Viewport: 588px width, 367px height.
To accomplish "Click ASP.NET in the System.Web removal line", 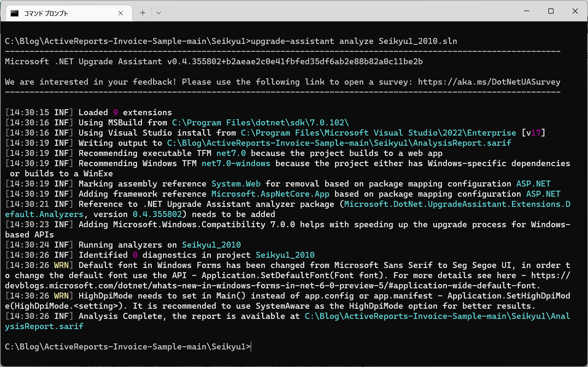I will click(x=533, y=184).
